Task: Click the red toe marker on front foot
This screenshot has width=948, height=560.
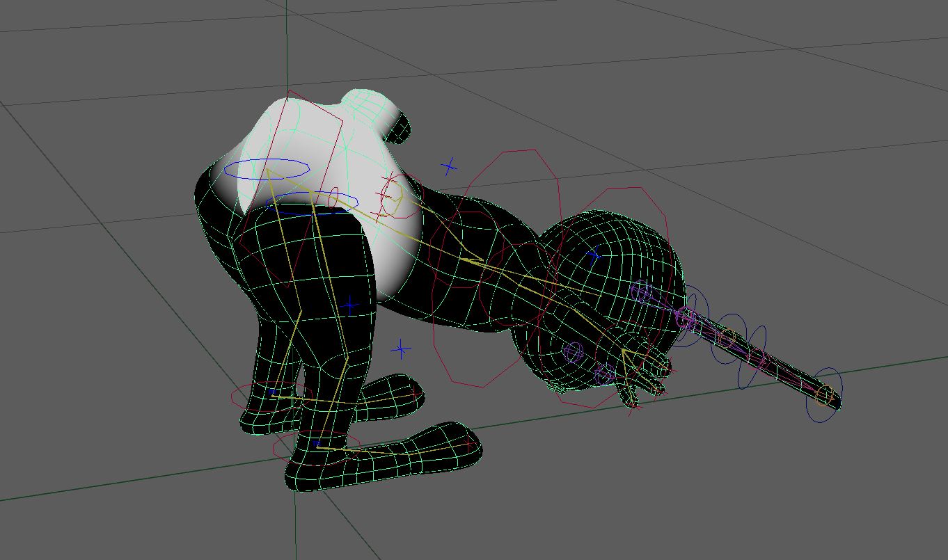Action: click(471, 443)
